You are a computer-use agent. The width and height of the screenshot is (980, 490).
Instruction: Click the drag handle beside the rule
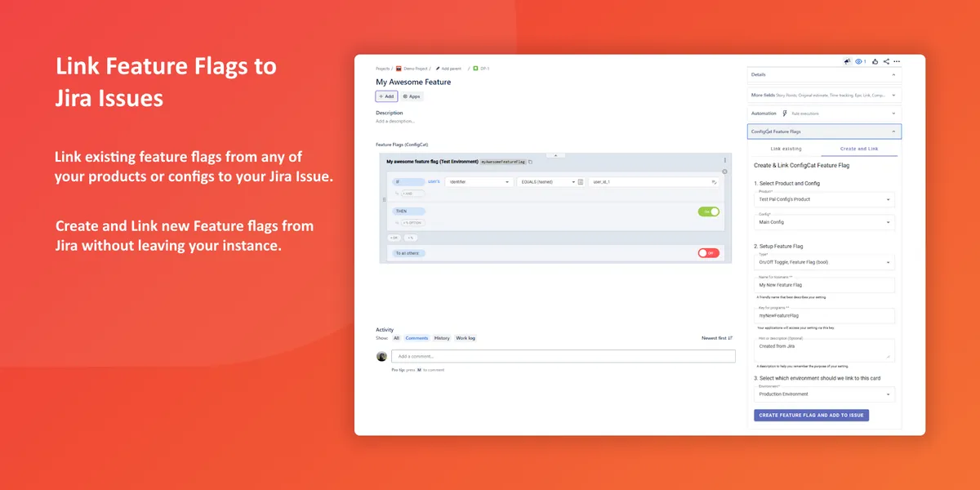(x=384, y=199)
